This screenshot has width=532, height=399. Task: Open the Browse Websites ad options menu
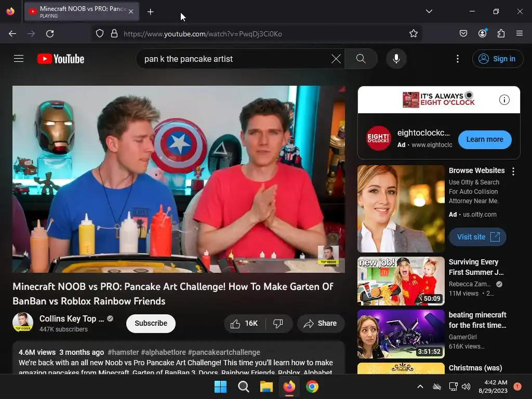click(x=513, y=171)
